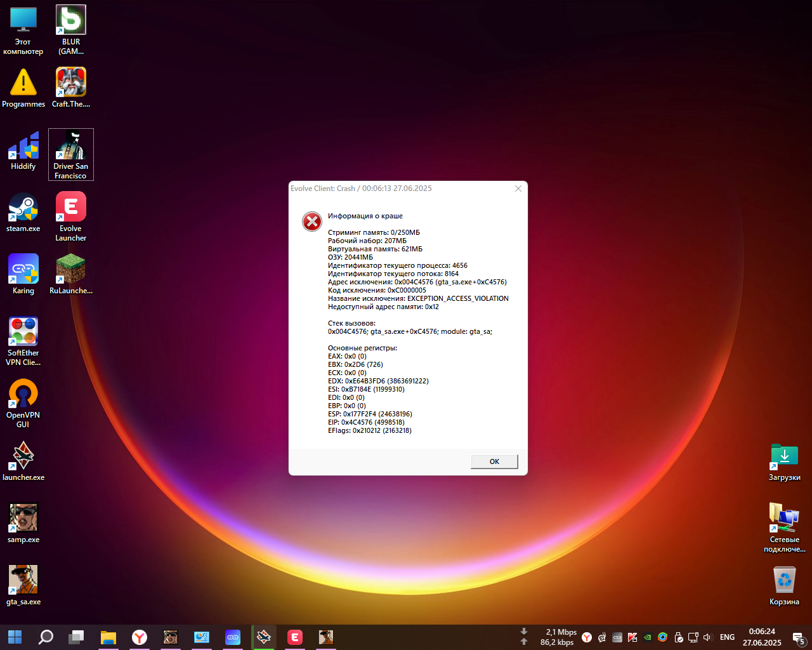
Task: Click the Недоступный адрес памяти: 0x12 line
Action: pyautogui.click(x=383, y=307)
